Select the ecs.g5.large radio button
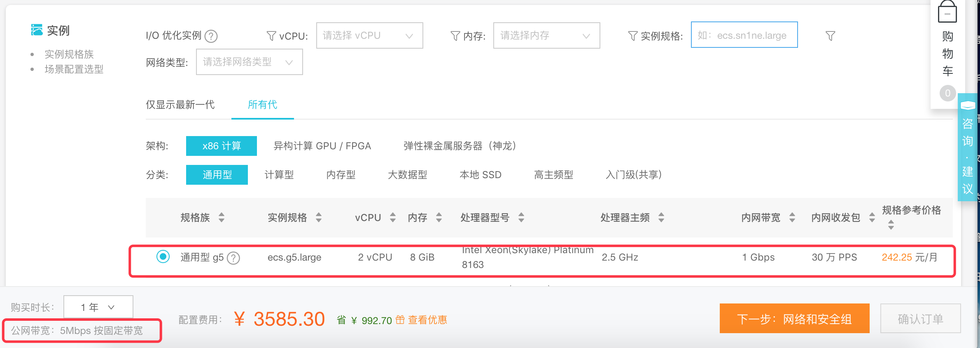This screenshot has height=348, width=980. [x=163, y=257]
